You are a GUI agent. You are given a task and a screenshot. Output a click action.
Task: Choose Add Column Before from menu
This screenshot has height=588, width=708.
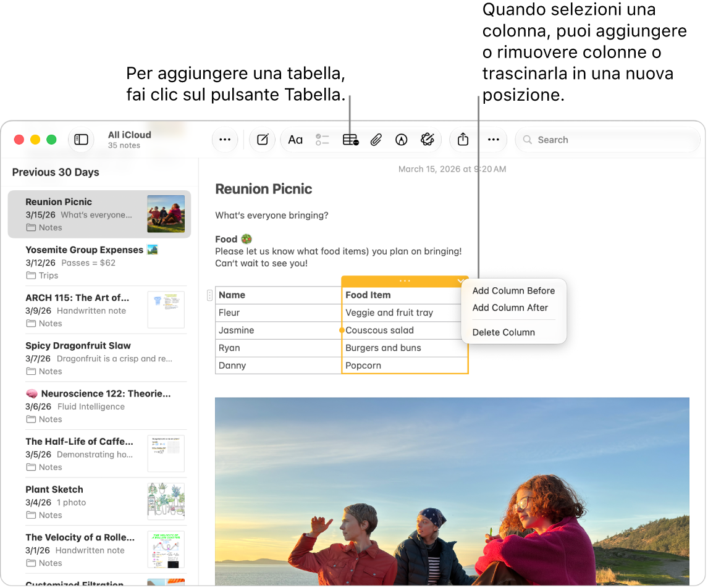[x=513, y=291]
